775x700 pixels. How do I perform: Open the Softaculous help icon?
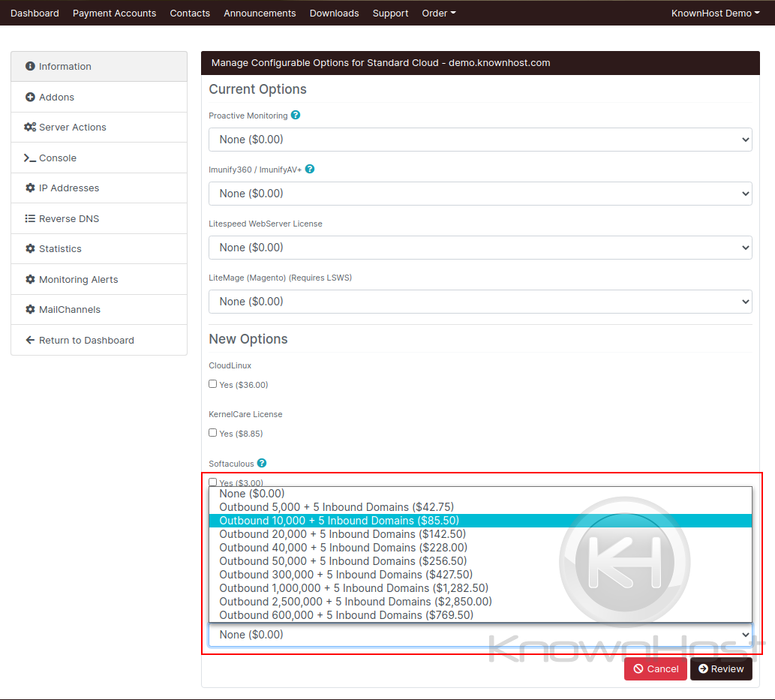coord(262,463)
